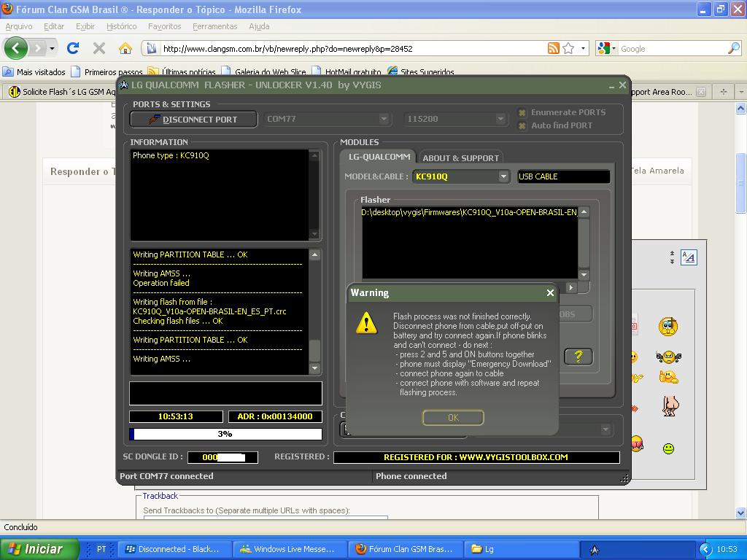
Task: Insert the thumbs up emoticon
Action: pyautogui.click(x=668, y=377)
